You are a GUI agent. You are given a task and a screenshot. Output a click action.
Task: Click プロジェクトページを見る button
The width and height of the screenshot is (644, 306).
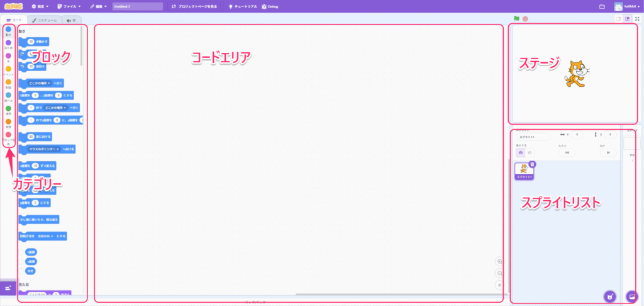(x=196, y=6)
